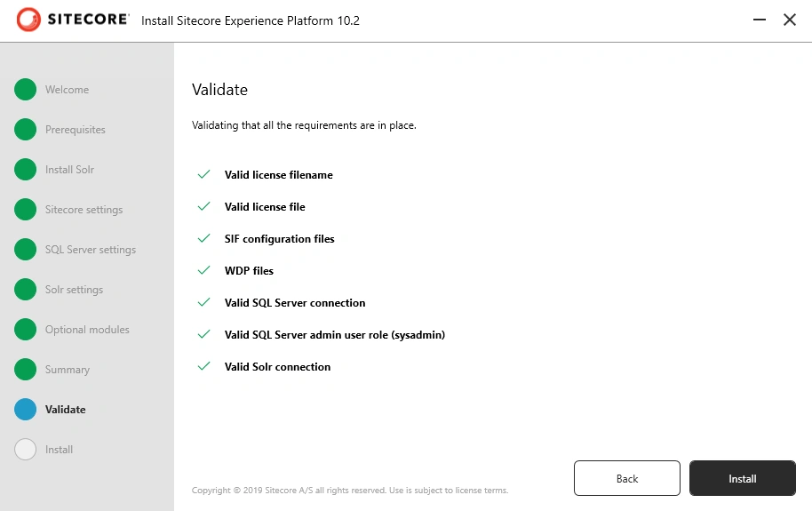Click the Valid SQL Server connection item

[295, 303]
